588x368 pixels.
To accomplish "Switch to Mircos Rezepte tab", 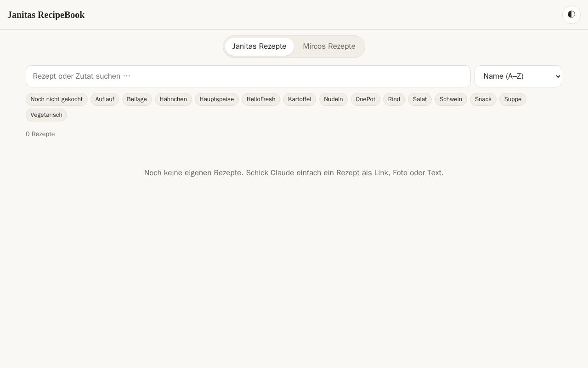I will pyautogui.click(x=329, y=46).
